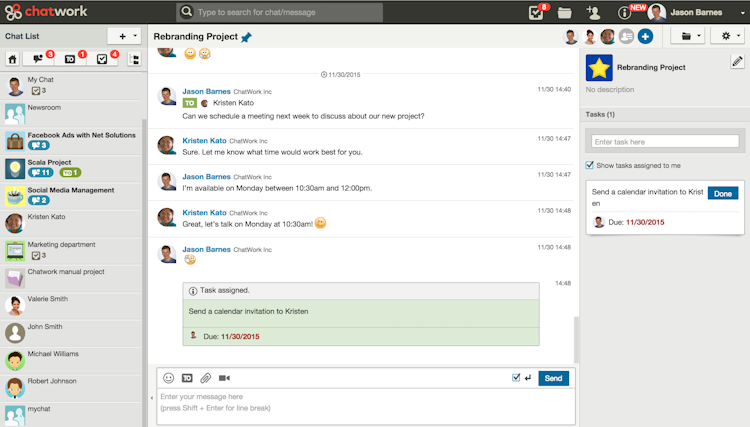
Task: Collapse chat list with side arrow
Action: 152,397
